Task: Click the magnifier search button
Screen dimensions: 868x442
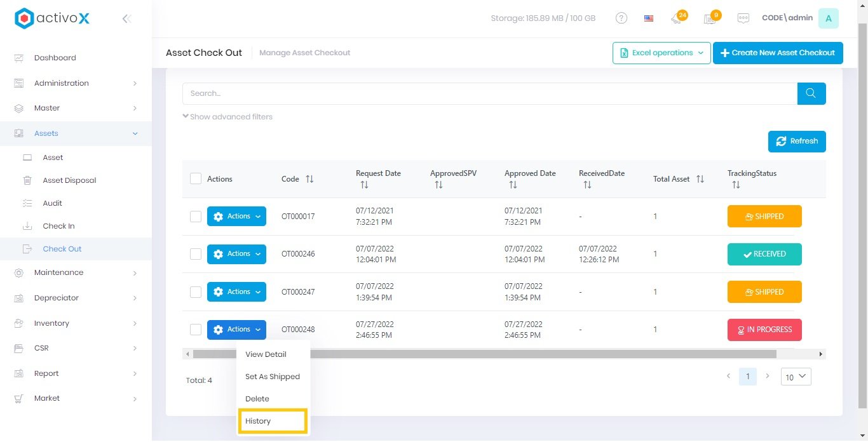Action: (811, 93)
